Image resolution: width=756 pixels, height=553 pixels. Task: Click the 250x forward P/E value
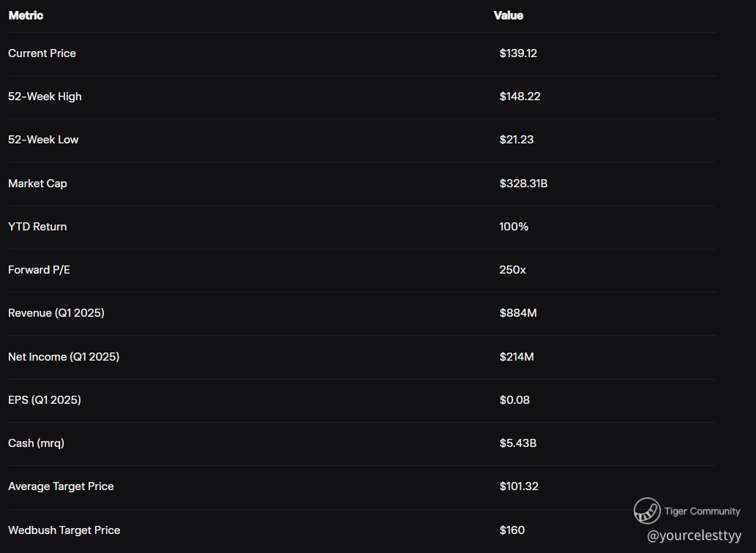pos(512,270)
